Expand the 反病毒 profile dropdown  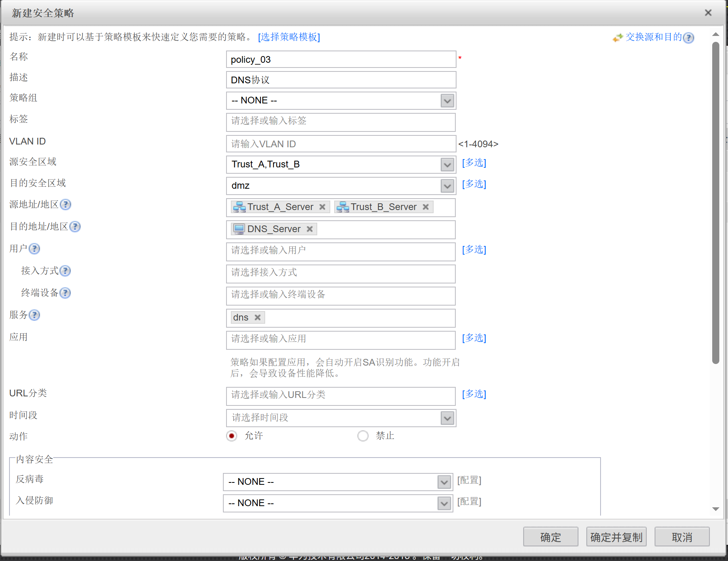click(444, 482)
